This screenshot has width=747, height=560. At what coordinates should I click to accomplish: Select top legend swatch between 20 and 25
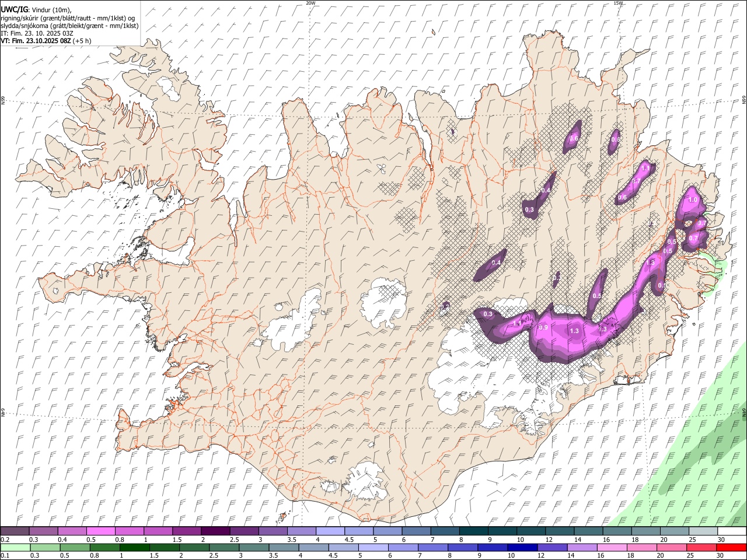pyautogui.click(x=675, y=531)
